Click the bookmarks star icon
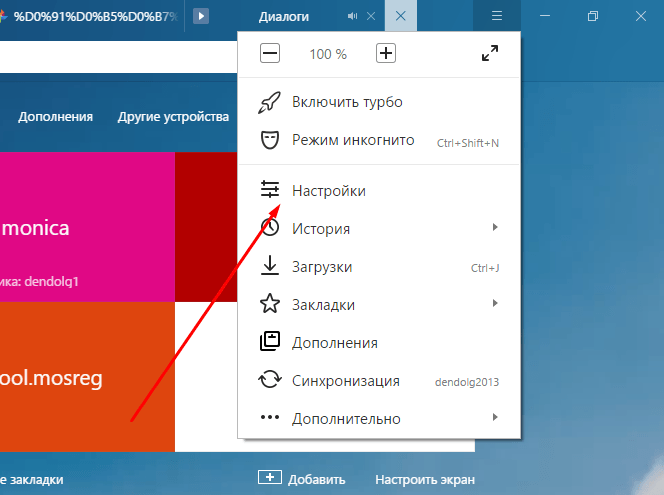This screenshot has height=495, width=664. click(x=270, y=304)
